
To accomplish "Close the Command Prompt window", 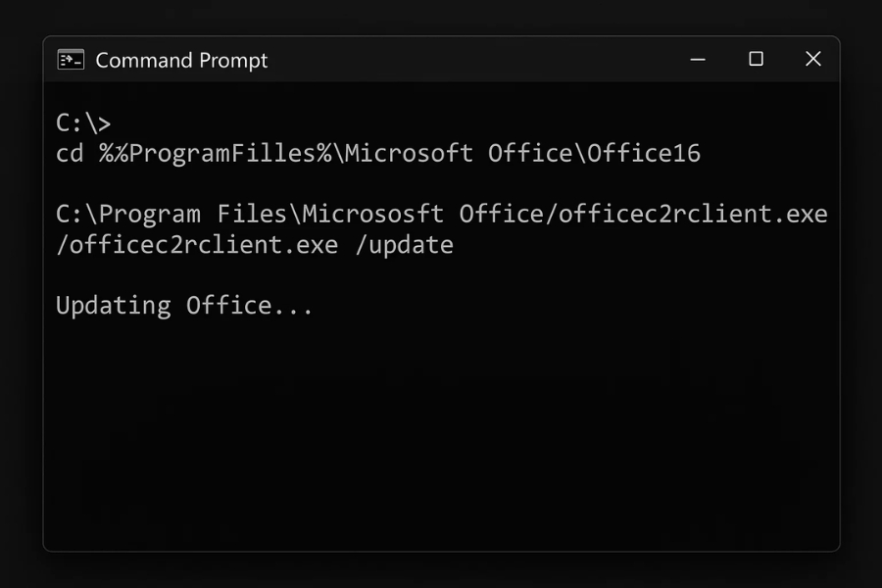I will tap(812, 60).
